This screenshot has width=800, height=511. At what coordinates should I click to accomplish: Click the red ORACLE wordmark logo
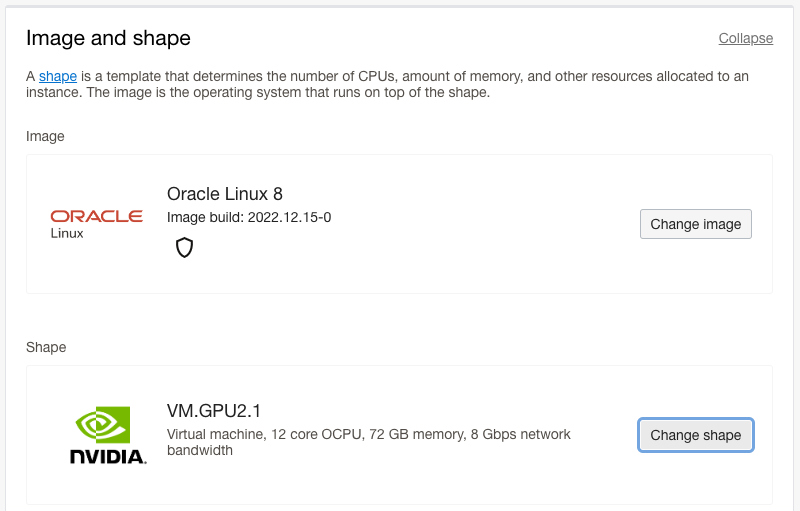(96, 216)
